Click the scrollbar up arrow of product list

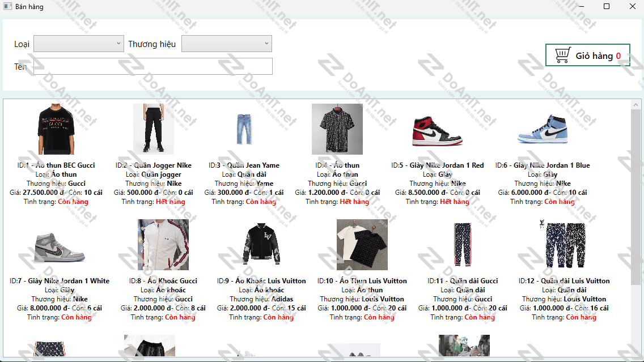coord(635,105)
